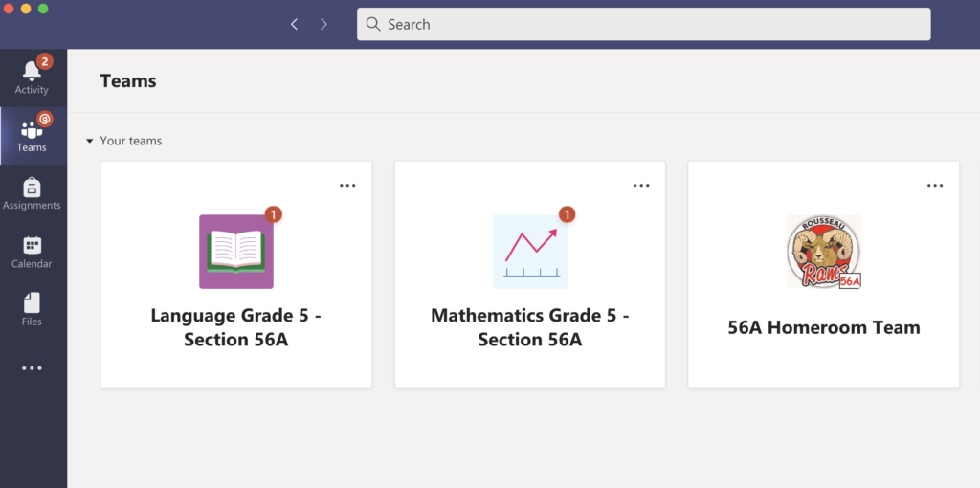The height and width of the screenshot is (488, 980).
Task: Open more options for Language Grade 5 team
Action: coord(347,186)
